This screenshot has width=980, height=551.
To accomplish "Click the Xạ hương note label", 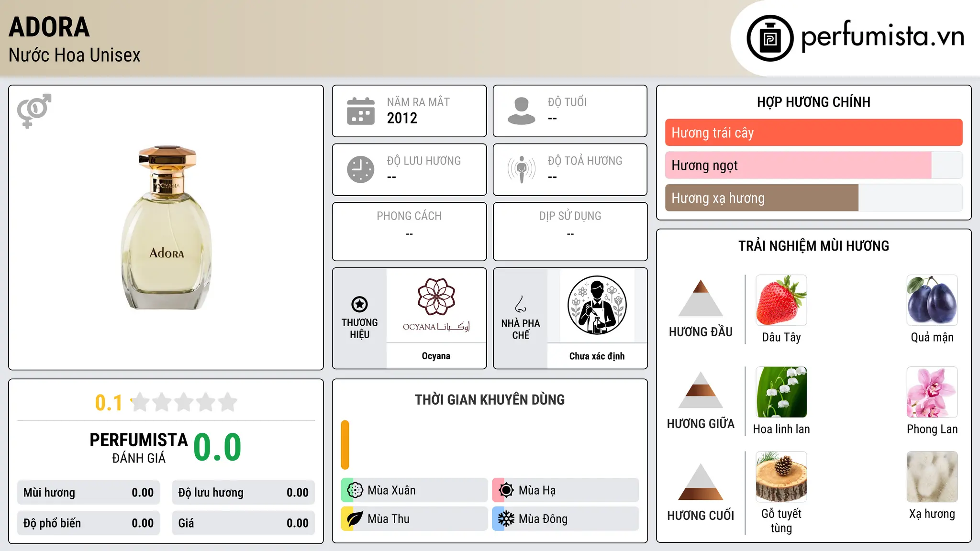I will click(932, 514).
